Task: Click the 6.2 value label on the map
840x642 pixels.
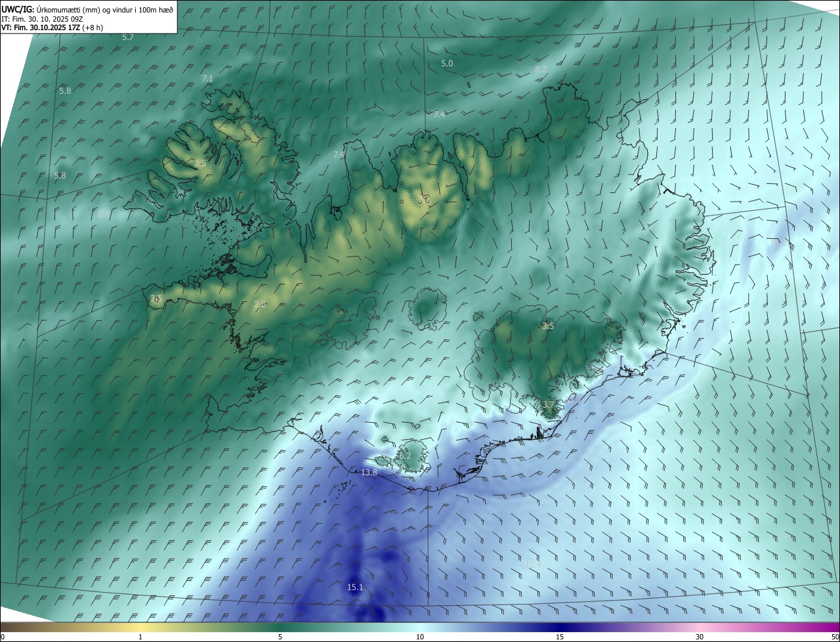Action: coord(404,456)
